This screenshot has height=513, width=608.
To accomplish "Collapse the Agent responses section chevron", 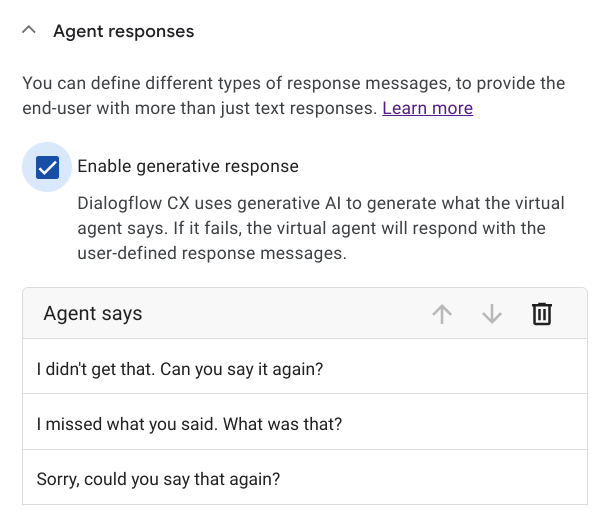I will (29, 31).
